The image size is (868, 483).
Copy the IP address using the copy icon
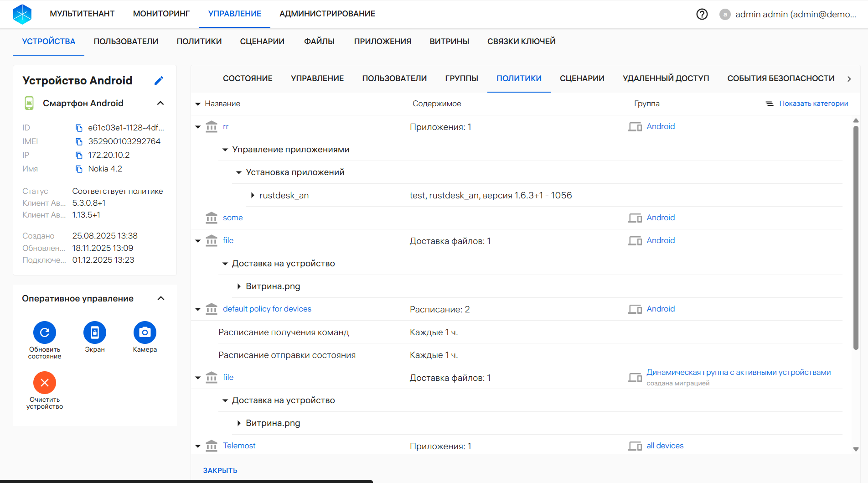[x=79, y=156]
